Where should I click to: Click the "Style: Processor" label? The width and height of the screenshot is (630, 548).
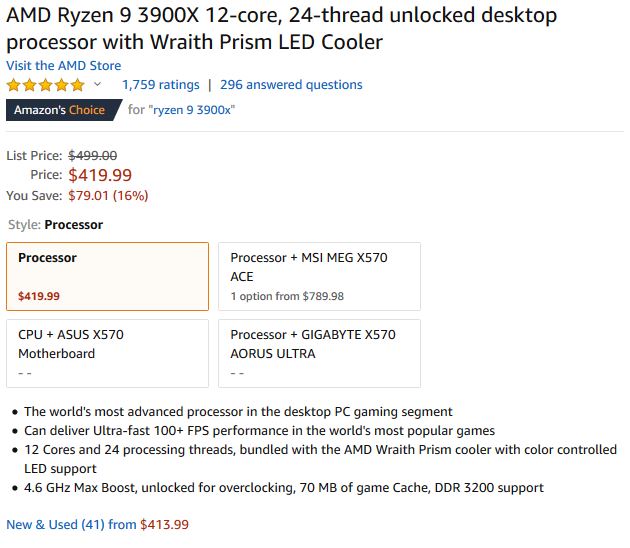(x=55, y=225)
